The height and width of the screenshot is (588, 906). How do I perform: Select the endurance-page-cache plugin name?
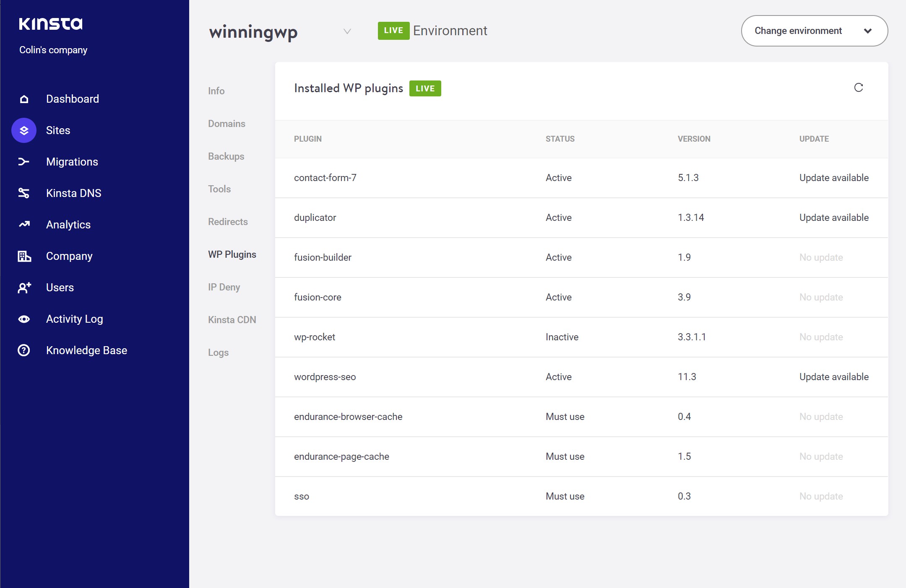click(x=341, y=456)
